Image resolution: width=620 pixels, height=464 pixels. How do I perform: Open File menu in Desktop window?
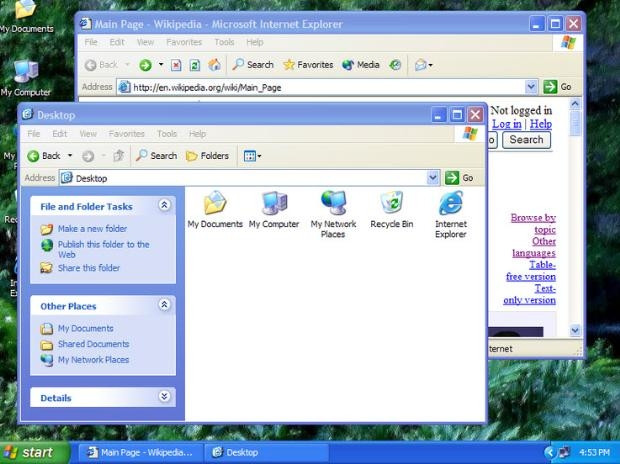coord(34,134)
